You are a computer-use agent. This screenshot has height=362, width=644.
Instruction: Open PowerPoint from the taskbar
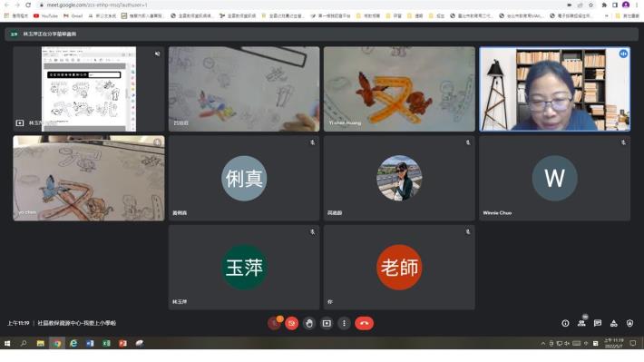pos(122,343)
